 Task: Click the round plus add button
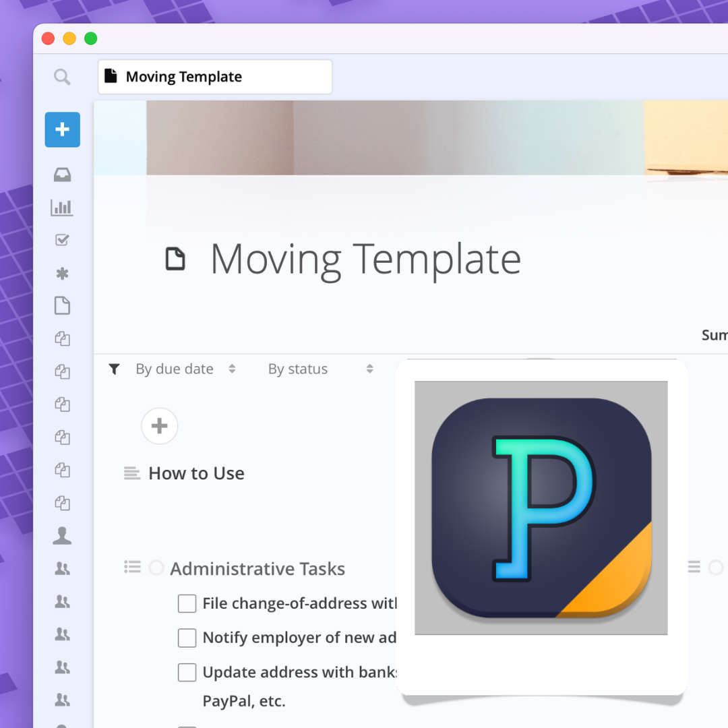tap(159, 426)
